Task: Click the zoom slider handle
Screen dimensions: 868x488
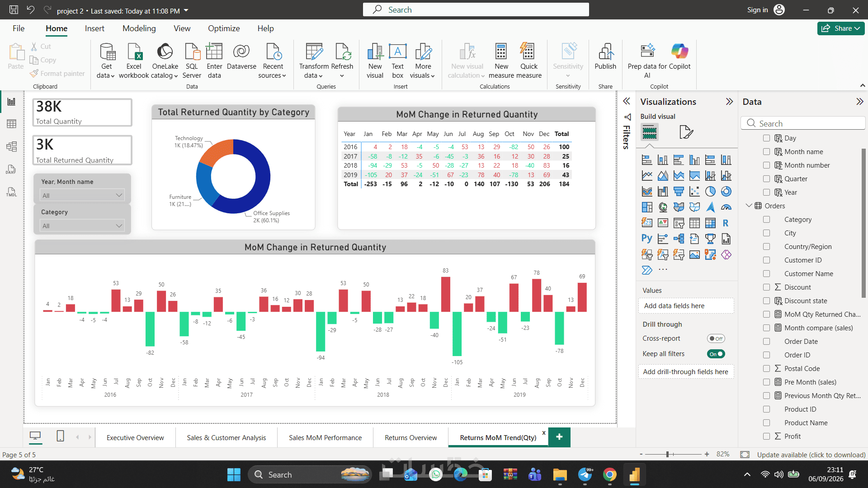Action: 668,454
